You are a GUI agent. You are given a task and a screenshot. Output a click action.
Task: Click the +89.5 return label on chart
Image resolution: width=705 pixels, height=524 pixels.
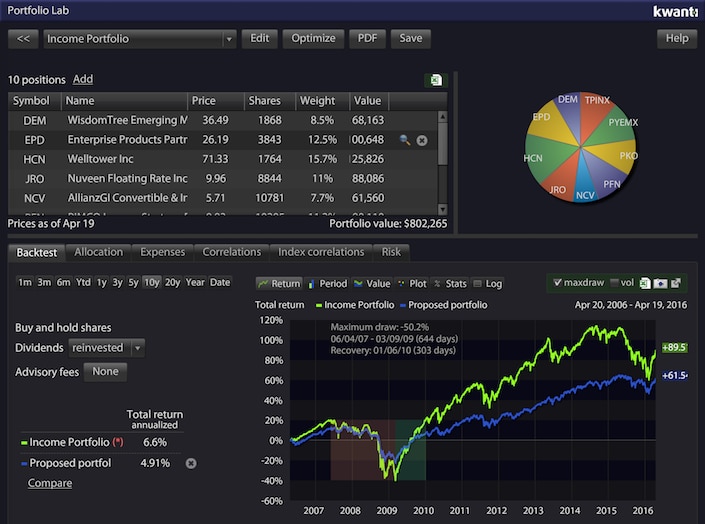tap(674, 348)
